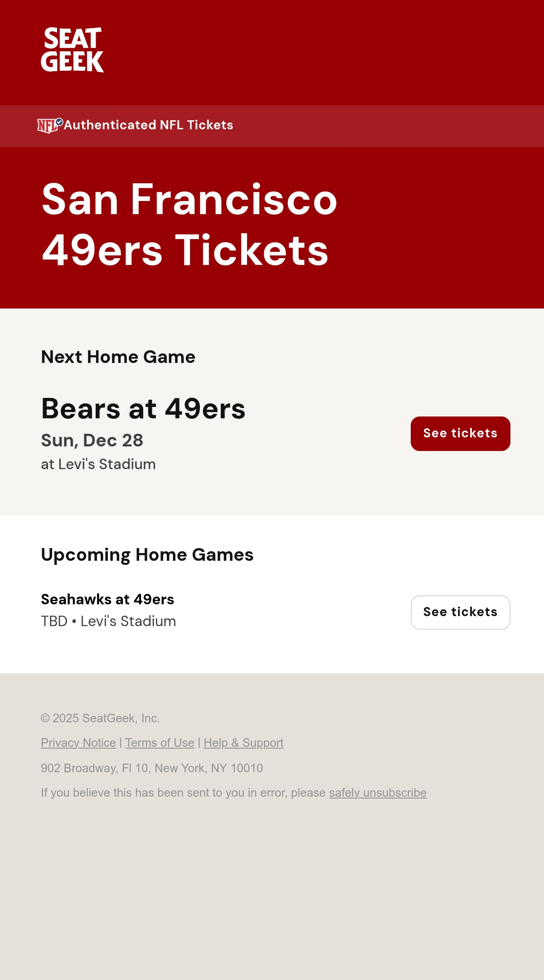Click the at Levi's Stadium venue text
Viewport: 544px width, 980px height.
click(x=98, y=464)
